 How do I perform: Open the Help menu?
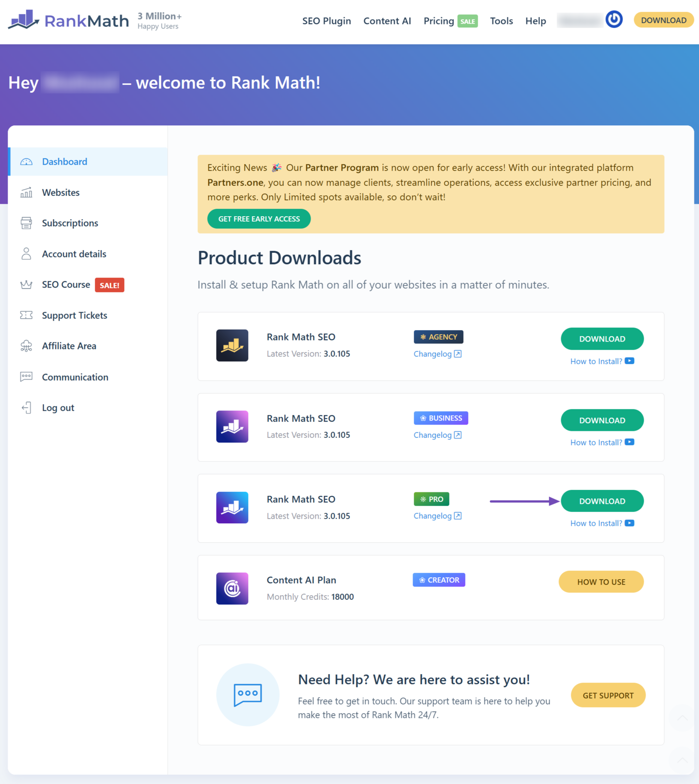536,21
